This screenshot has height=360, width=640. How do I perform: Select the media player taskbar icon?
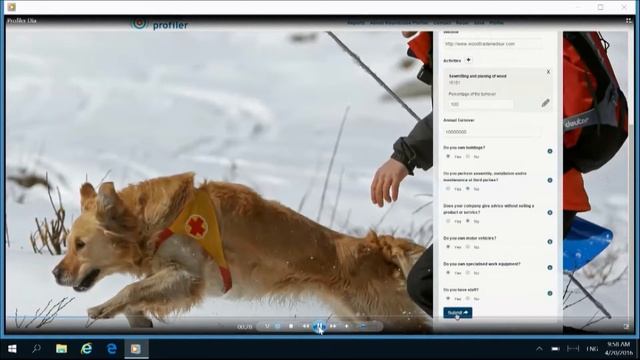(x=136, y=349)
